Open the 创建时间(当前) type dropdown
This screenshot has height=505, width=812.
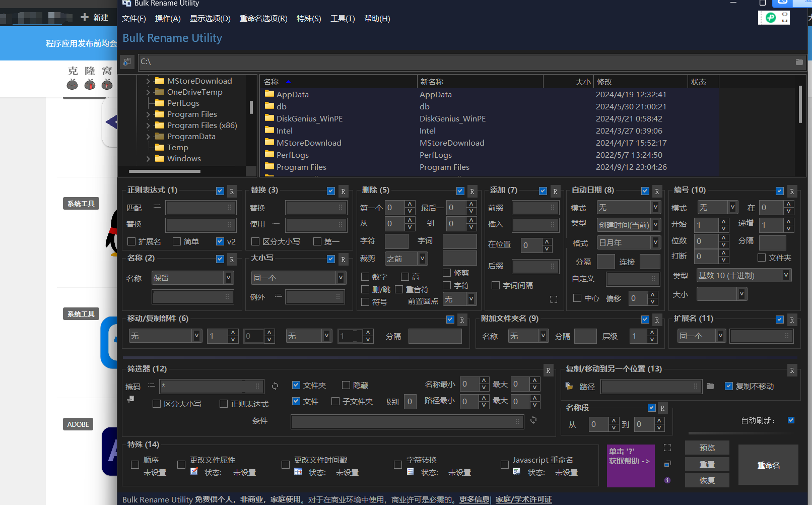click(629, 225)
